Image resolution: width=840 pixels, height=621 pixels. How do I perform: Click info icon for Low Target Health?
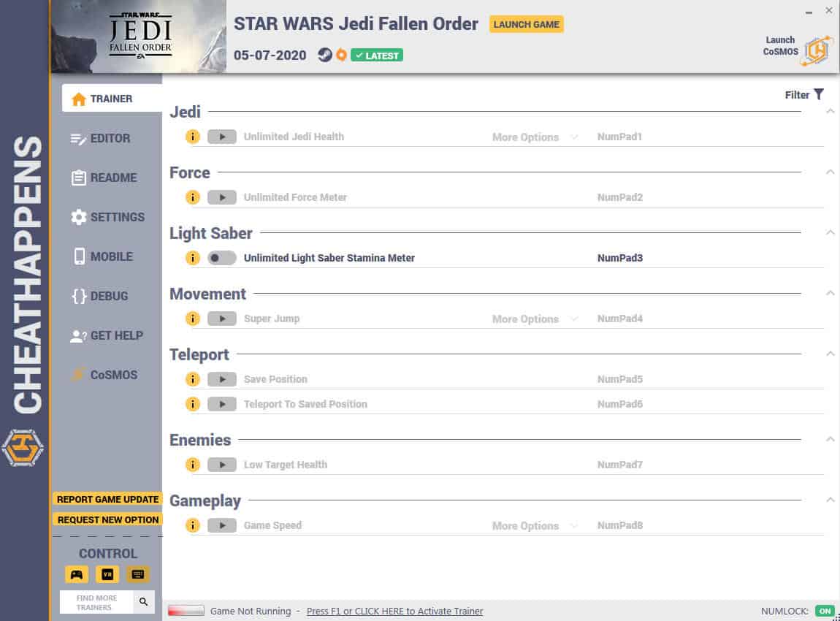click(192, 465)
